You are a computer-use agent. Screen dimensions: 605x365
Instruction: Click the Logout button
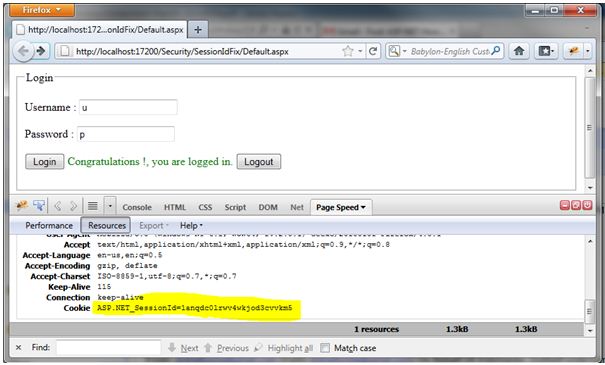259,162
